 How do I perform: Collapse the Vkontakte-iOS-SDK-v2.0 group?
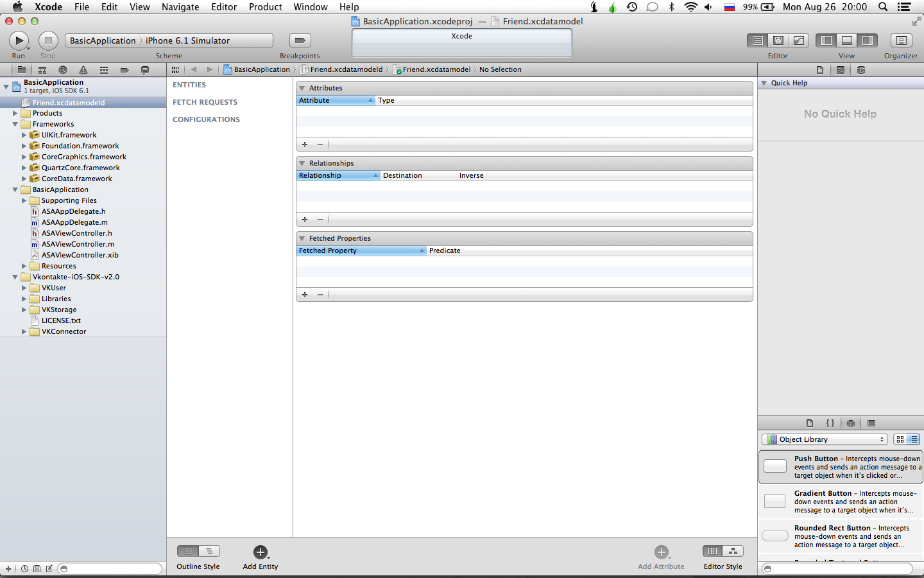(x=15, y=277)
